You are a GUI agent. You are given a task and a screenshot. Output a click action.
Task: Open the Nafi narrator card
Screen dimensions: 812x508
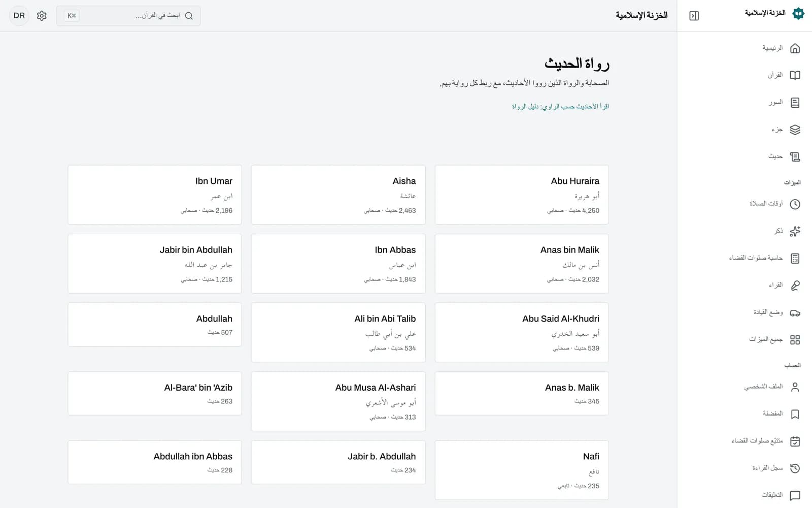[x=522, y=470]
